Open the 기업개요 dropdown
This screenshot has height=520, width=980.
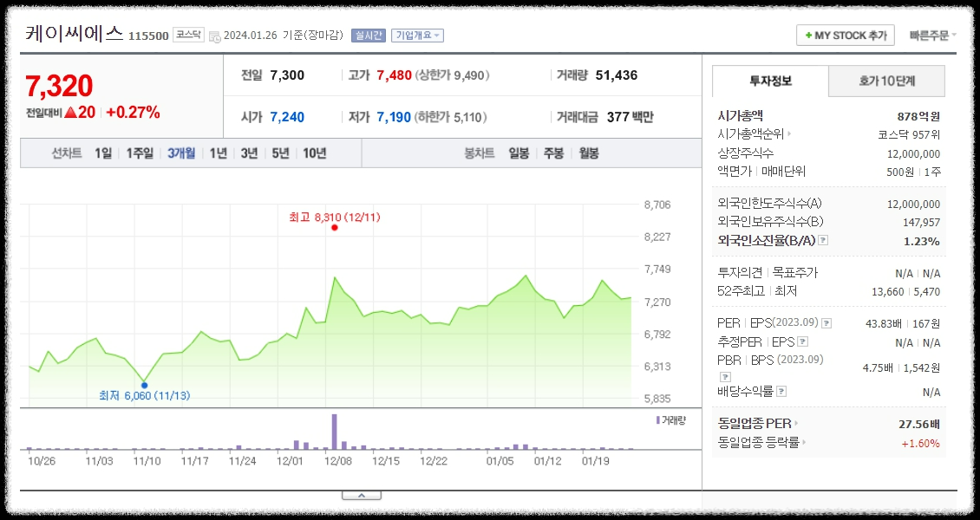click(x=417, y=36)
